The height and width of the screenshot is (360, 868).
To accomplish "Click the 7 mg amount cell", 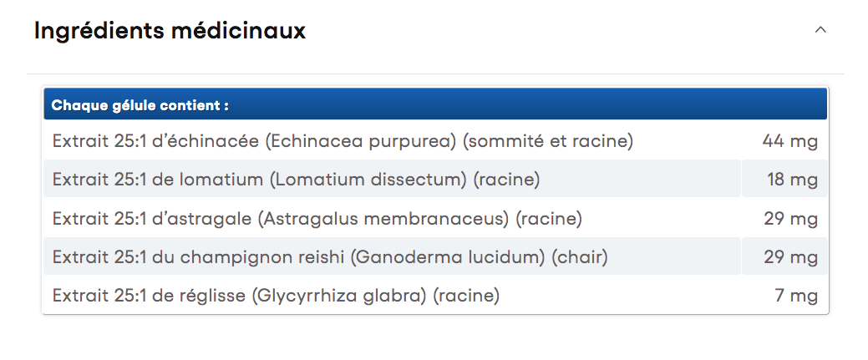I will point(797,296).
